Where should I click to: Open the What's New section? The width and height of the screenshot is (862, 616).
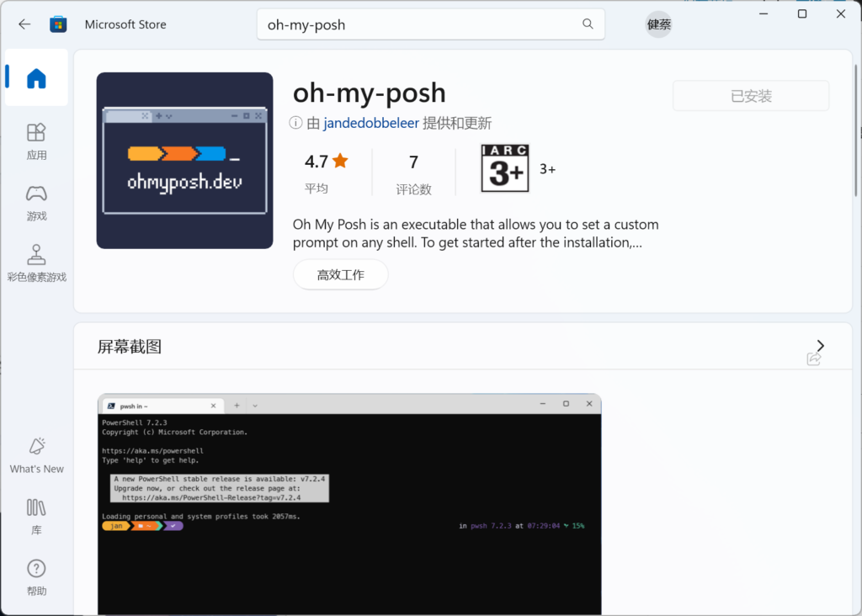tap(36, 455)
